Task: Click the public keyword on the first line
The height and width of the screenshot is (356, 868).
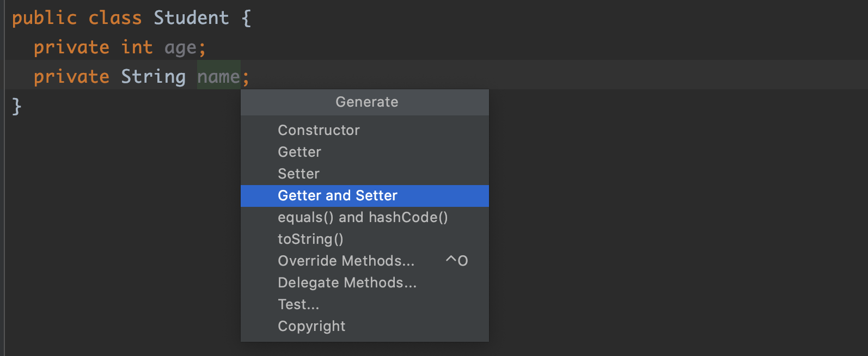Action: (44, 18)
